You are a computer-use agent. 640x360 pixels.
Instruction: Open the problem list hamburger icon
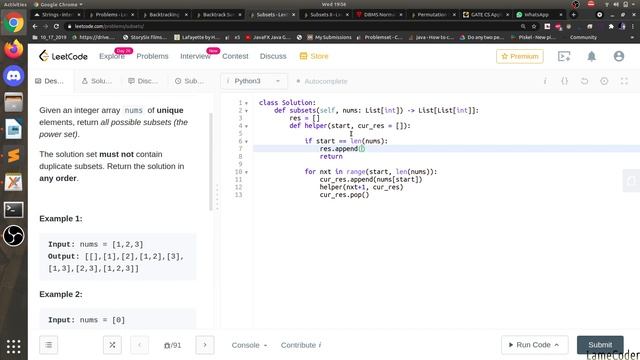click(49, 345)
